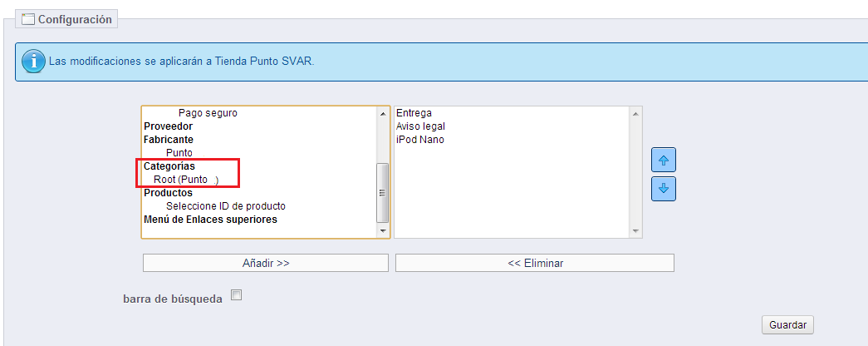This screenshot has height=346, width=868.
Task: Click the Configuración folder icon
Action: click(28, 19)
